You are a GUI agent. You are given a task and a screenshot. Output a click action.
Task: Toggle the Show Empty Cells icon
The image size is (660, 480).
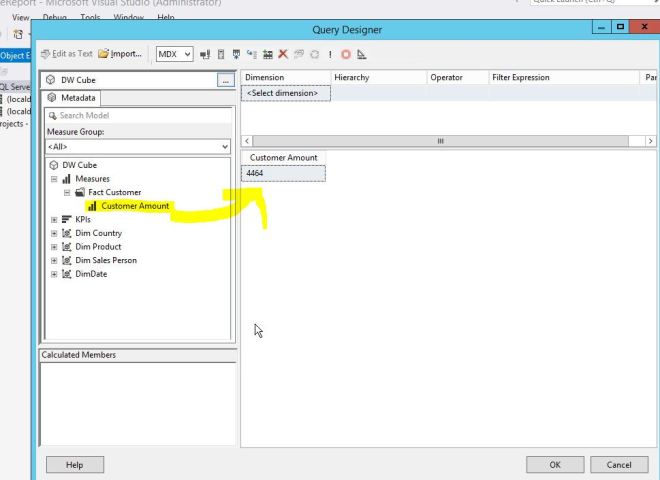[x=237, y=54]
